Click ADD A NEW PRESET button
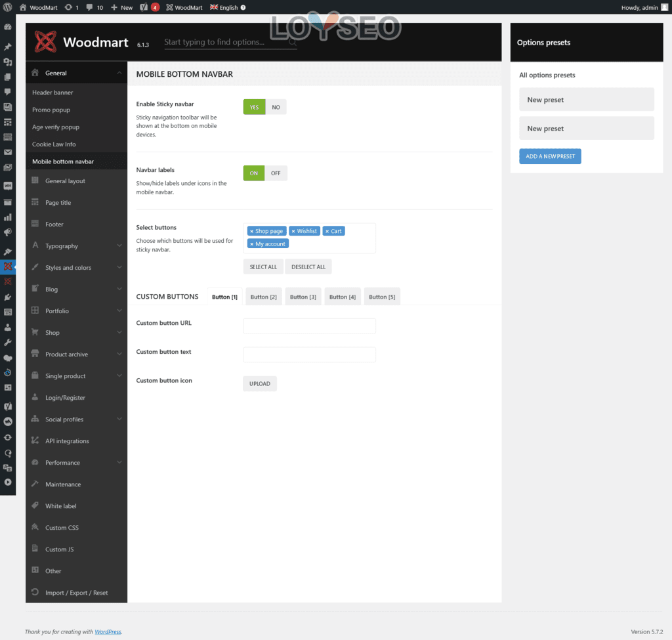Screen dimensions: 672x640 [551, 156]
